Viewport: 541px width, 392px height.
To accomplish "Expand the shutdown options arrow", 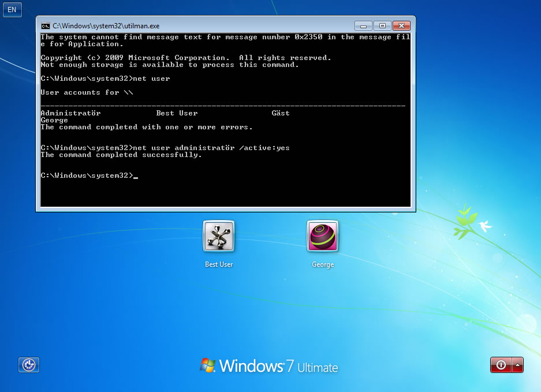I will coord(517,365).
